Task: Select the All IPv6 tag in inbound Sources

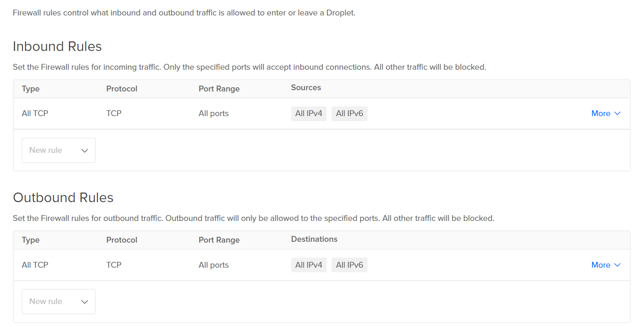Action: click(x=350, y=114)
